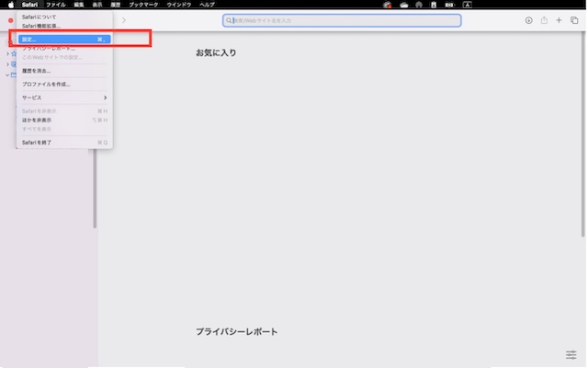Click the share toolbar icon
Screen dimensions: 588x368
pyautogui.click(x=544, y=20)
